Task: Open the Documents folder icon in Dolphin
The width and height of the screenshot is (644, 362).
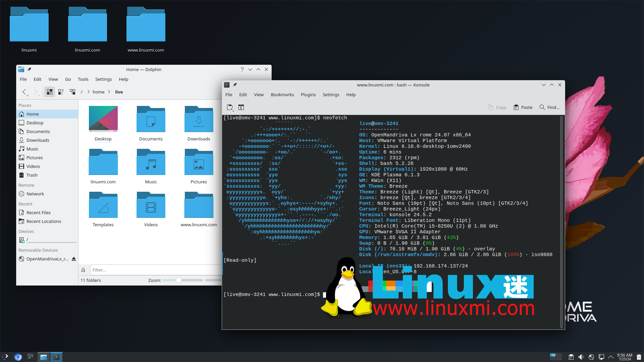Action: [151, 123]
